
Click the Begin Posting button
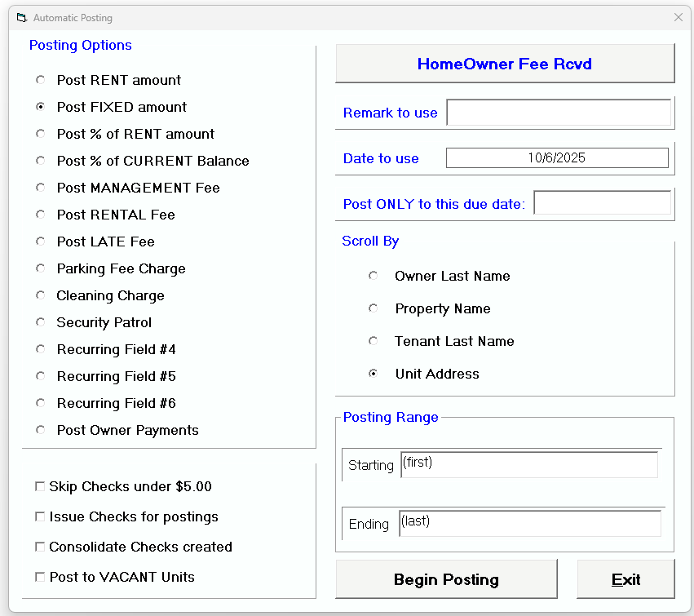click(x=446, y=578)
